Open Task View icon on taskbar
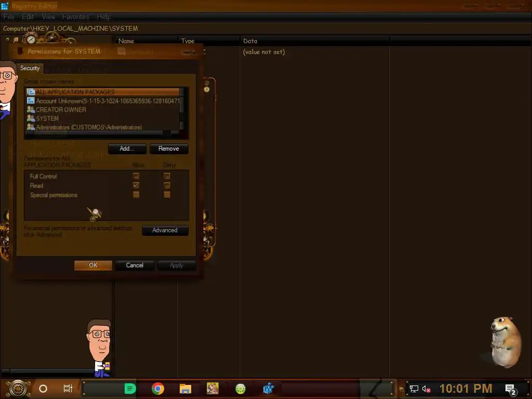Screen dimensions: 532x399 pyautogui.click(x=68, y=389)
